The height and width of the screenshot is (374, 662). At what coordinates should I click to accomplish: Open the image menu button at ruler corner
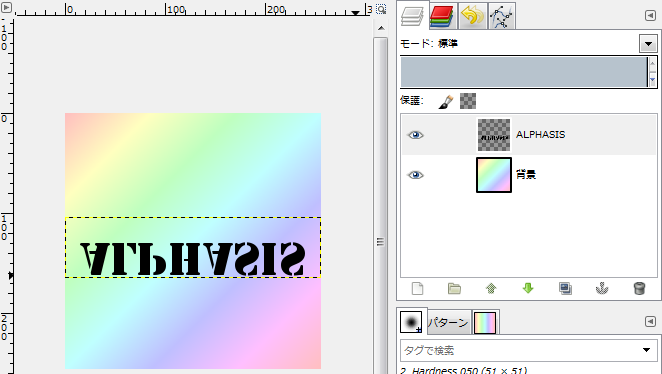pyautogui.click(x=6, y=7)
